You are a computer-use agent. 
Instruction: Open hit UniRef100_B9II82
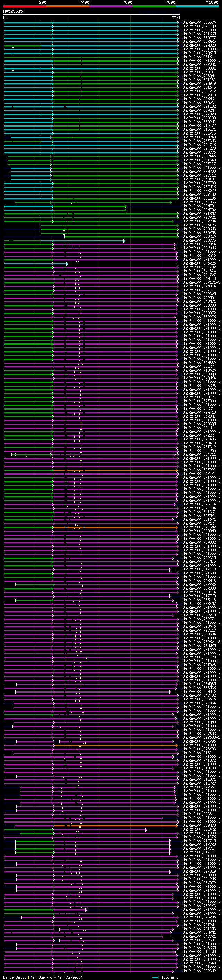(x=199, y=80)
